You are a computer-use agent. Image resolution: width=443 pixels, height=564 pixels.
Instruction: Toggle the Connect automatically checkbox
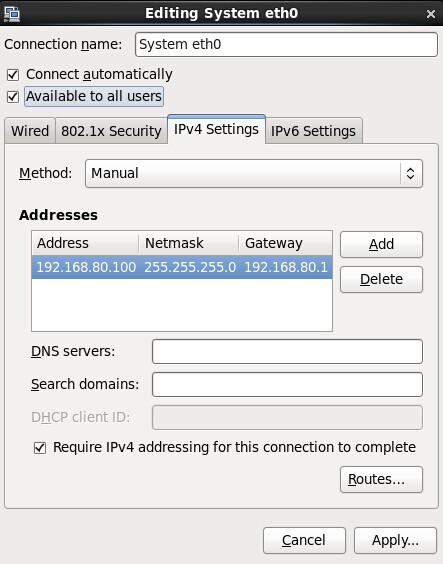click(x=13, y=75)
